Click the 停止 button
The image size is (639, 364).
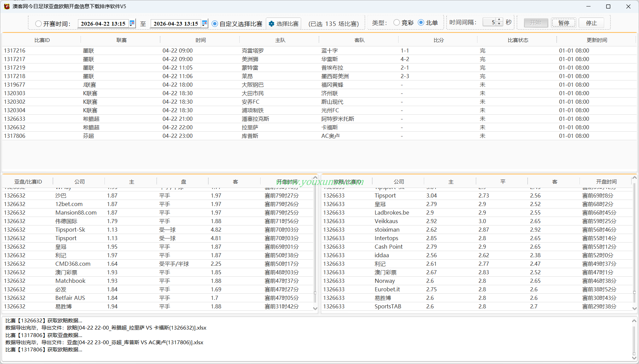[591, 23]
